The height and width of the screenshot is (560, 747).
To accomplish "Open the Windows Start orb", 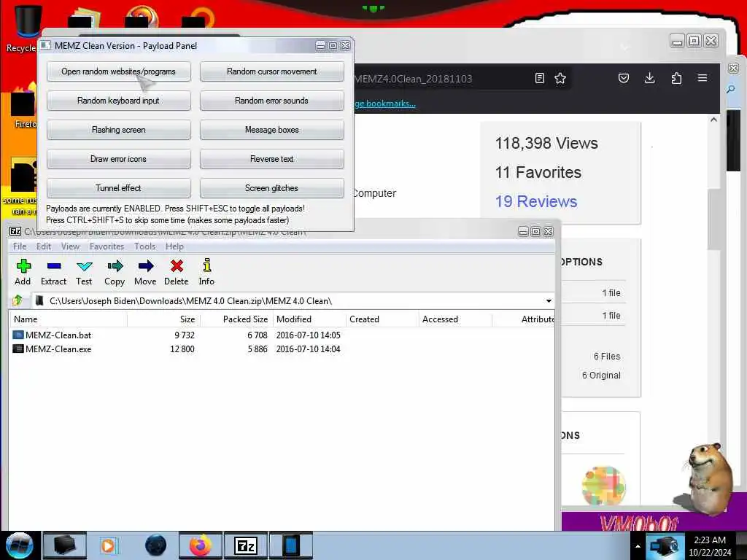I will click(x=19, y=545).
